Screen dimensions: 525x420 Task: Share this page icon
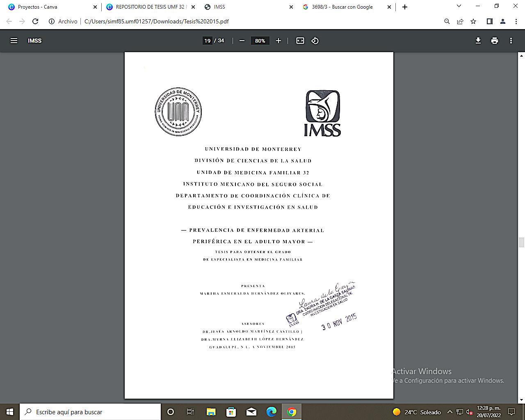460,21
